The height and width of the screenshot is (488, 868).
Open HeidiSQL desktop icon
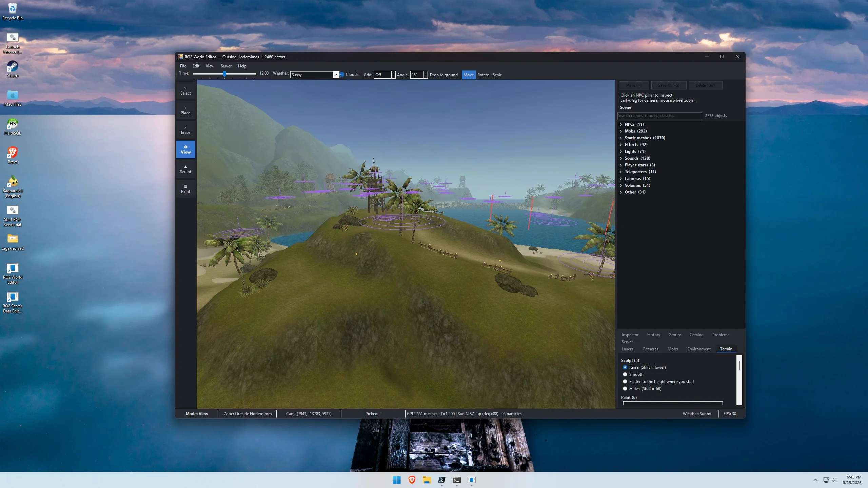13,127
